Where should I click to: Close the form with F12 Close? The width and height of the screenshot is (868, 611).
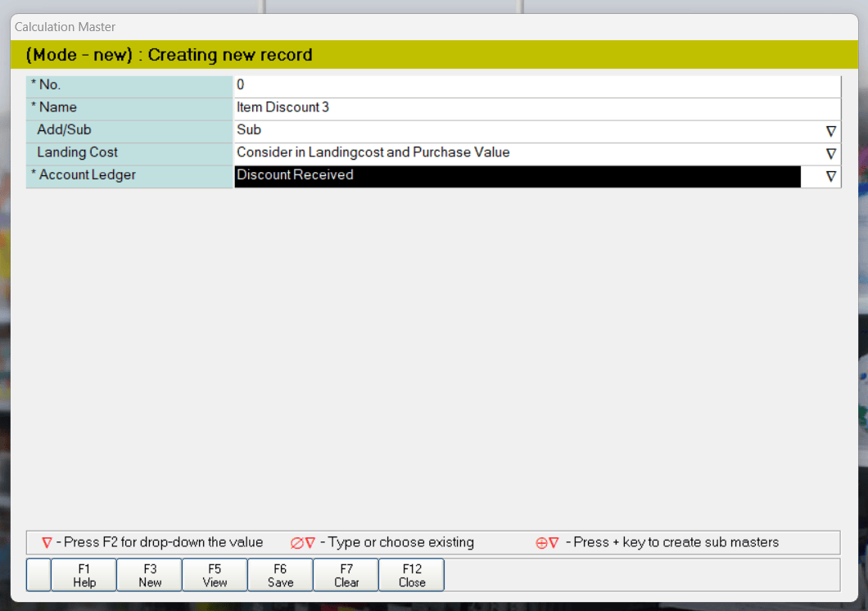[412, 575]
